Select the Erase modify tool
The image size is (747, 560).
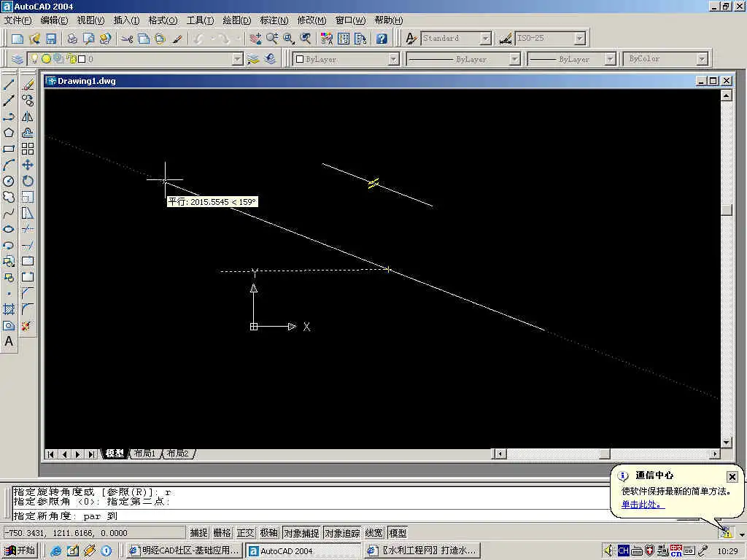coord(28,85)
